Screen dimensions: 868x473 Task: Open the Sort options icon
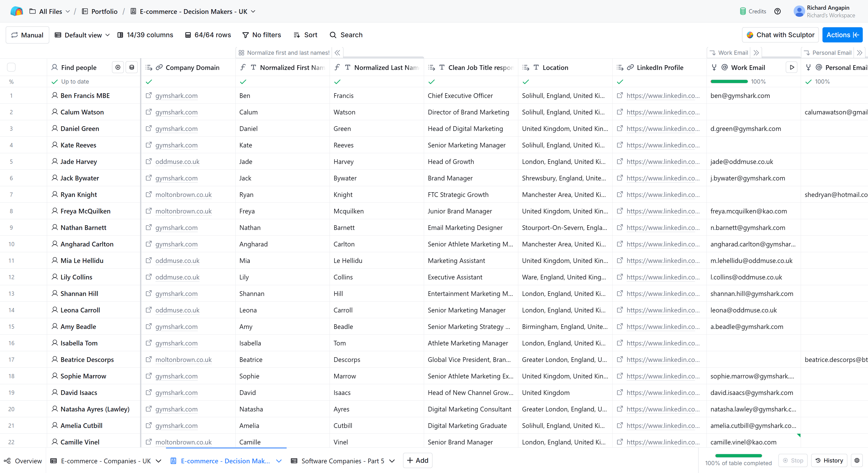(297, 35)
